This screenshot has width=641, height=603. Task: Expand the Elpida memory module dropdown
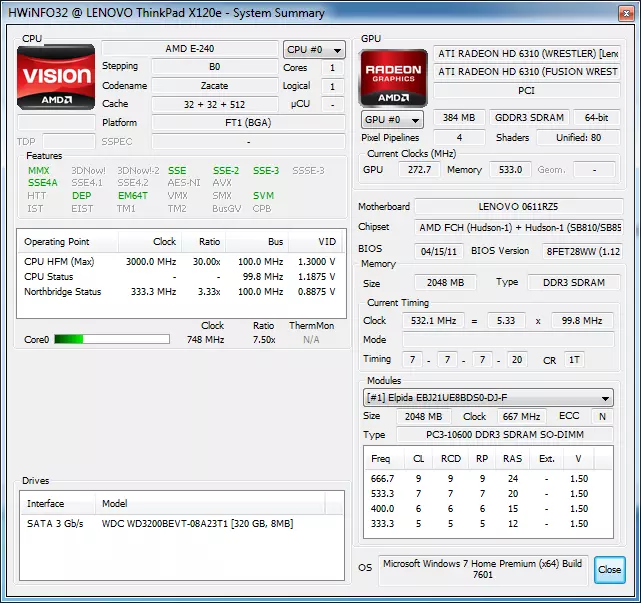[x=488, y=397]
